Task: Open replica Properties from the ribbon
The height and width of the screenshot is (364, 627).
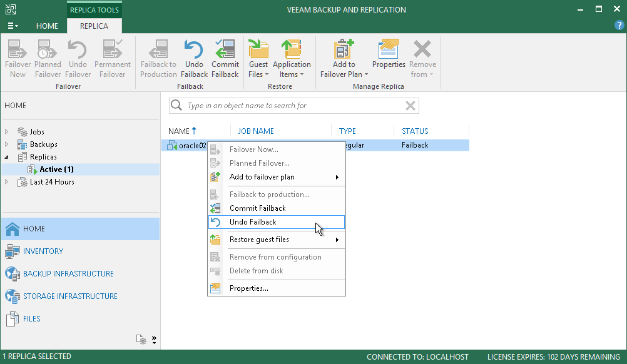Action: point(389,54)
